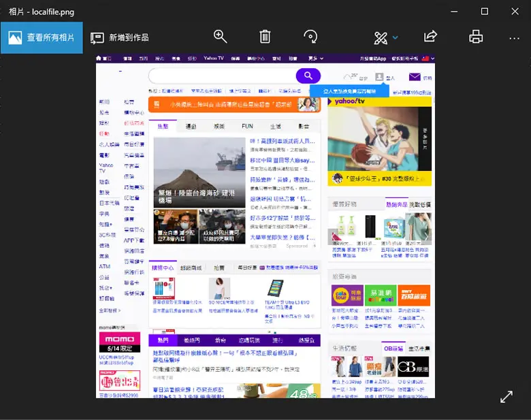531x420 pixels.
Task: Click the mail envelope icon on page
Action: 415,77
